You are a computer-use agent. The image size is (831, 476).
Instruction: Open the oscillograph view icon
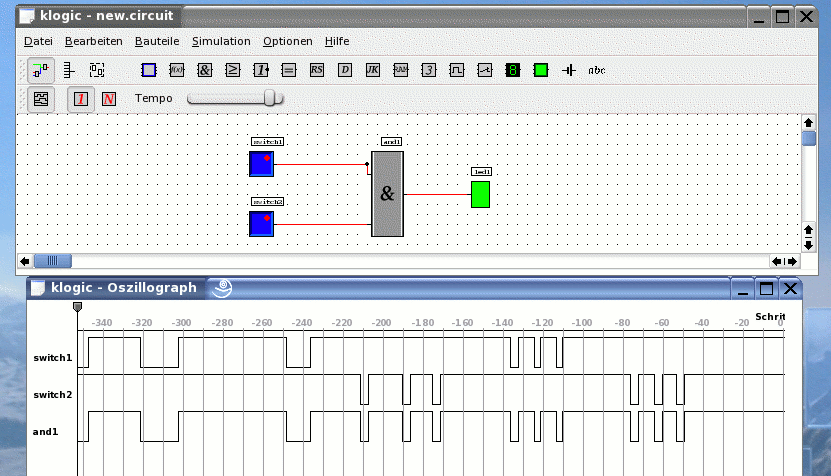pos(40,99)
